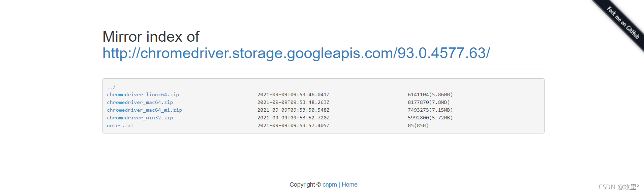Select the chromedriver_mac64_m1.zip link
Screen dimensions: 644x193
coord(144,110)
